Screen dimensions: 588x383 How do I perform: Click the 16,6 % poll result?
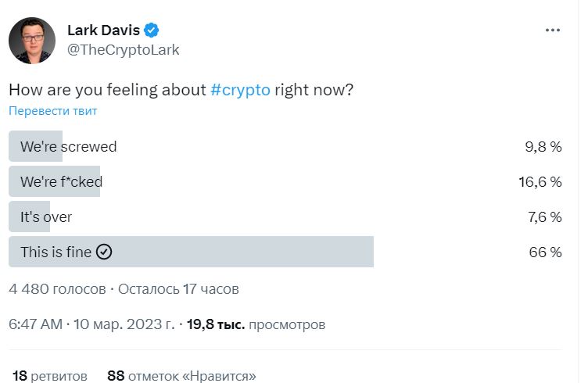[540, 182]
